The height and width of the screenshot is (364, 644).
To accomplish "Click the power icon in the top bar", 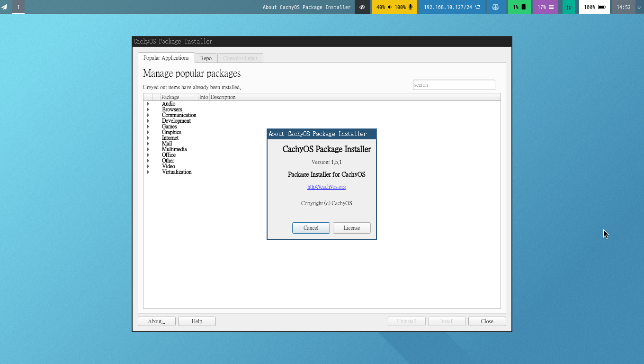I will click(639, 7).
